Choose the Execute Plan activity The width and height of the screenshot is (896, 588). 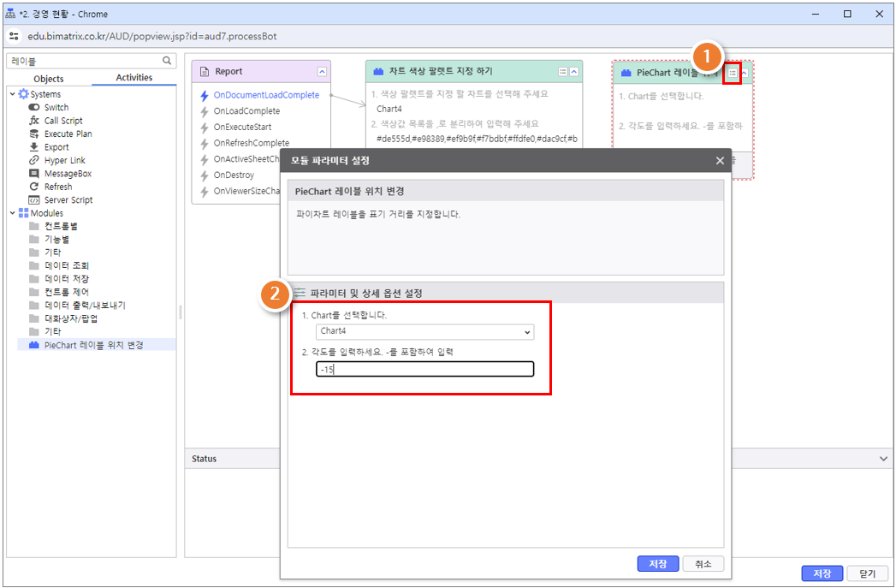pyautogui.click(x=68, y=134)
